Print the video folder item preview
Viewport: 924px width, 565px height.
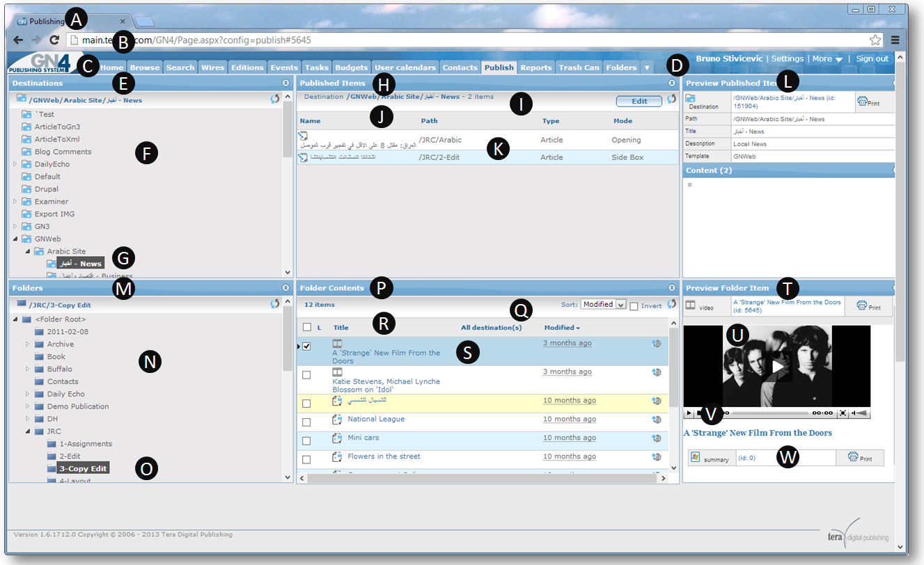point(868,306)
